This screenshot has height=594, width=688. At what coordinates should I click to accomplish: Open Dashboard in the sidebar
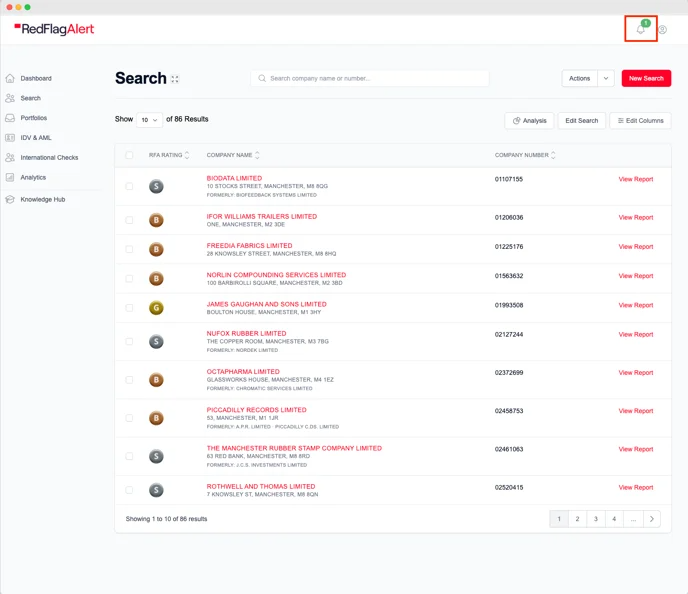[x=36, y=79]
